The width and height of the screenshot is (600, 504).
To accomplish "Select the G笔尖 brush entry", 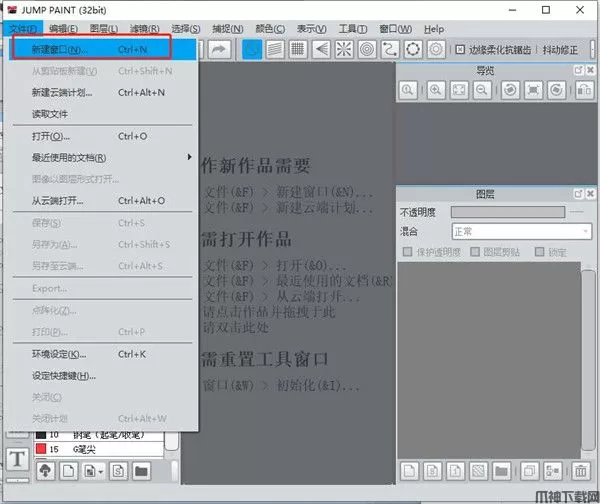I will pyautogui.click(x=85, y=449).
